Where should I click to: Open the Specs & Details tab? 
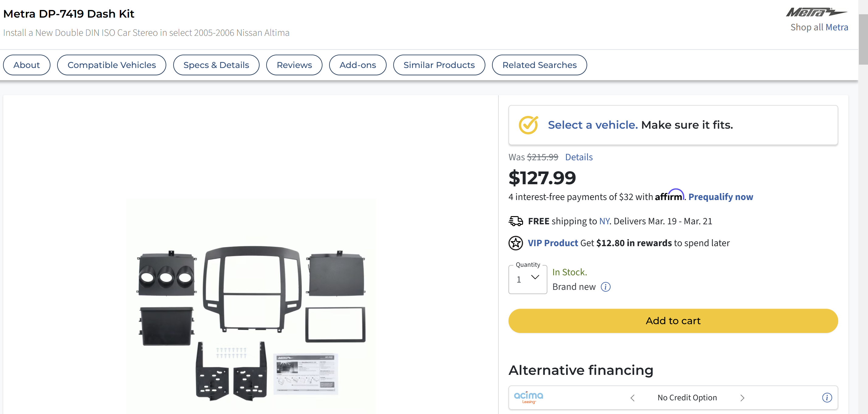tap(216, 65)
